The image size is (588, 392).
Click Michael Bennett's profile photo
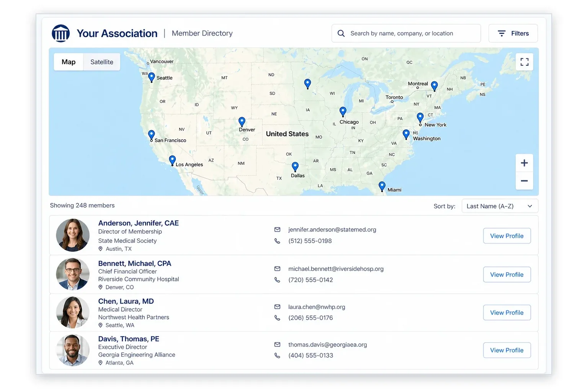tap(73, 274)
